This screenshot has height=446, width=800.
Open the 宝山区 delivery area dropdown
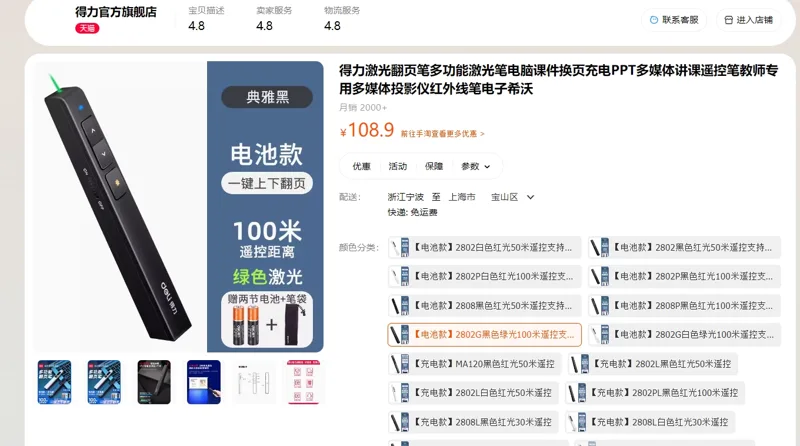512,197
